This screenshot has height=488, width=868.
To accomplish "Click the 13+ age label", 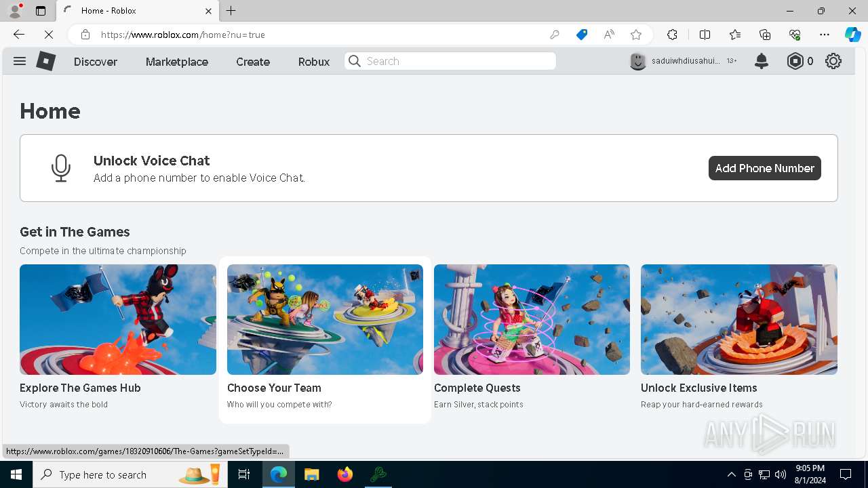I will coord(732,61).
